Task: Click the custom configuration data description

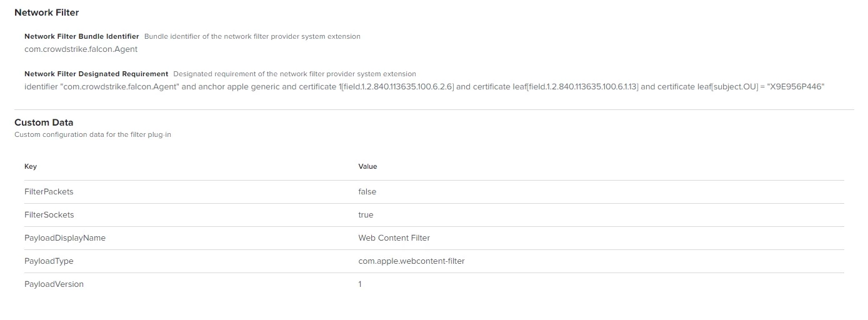Action: [x=92, y=134]
